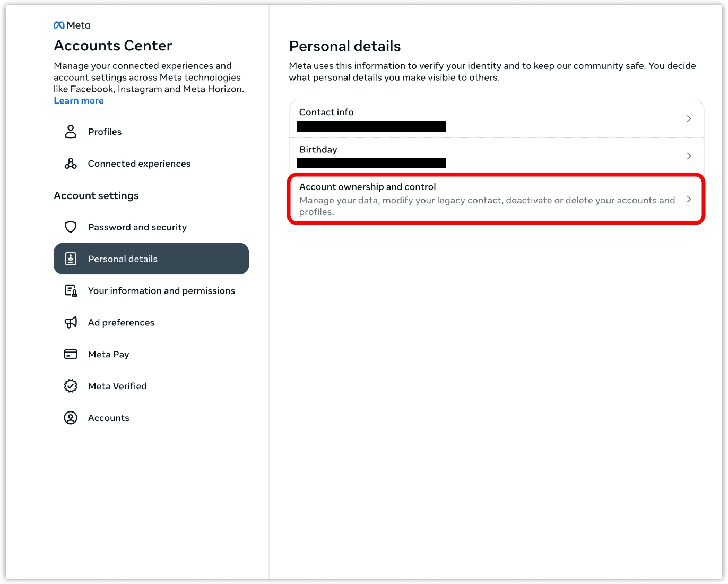
Task: Select Account ownership and control title
Action: [x=367, y=187]
